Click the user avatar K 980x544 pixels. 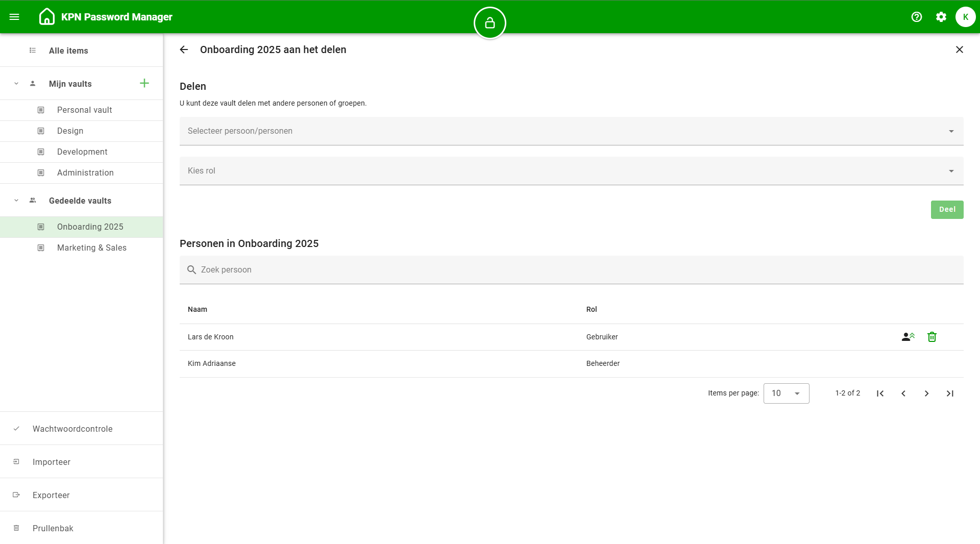pyautogui.click(x=965, y=17)
